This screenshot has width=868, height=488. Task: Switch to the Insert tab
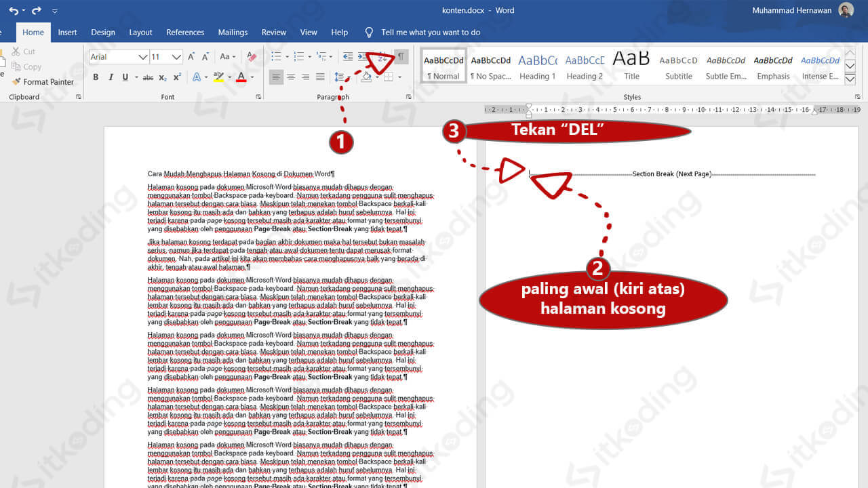[x=68, y=32]
